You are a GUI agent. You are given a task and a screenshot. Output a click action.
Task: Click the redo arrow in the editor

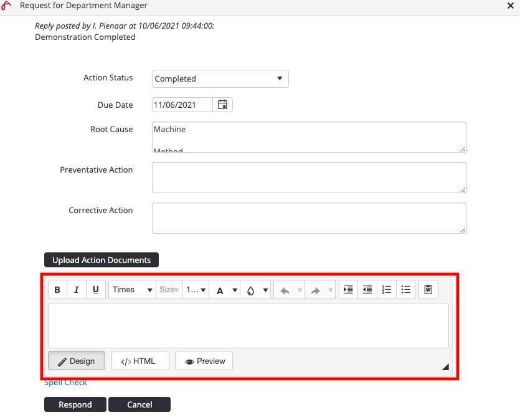(x=315, y=290)
